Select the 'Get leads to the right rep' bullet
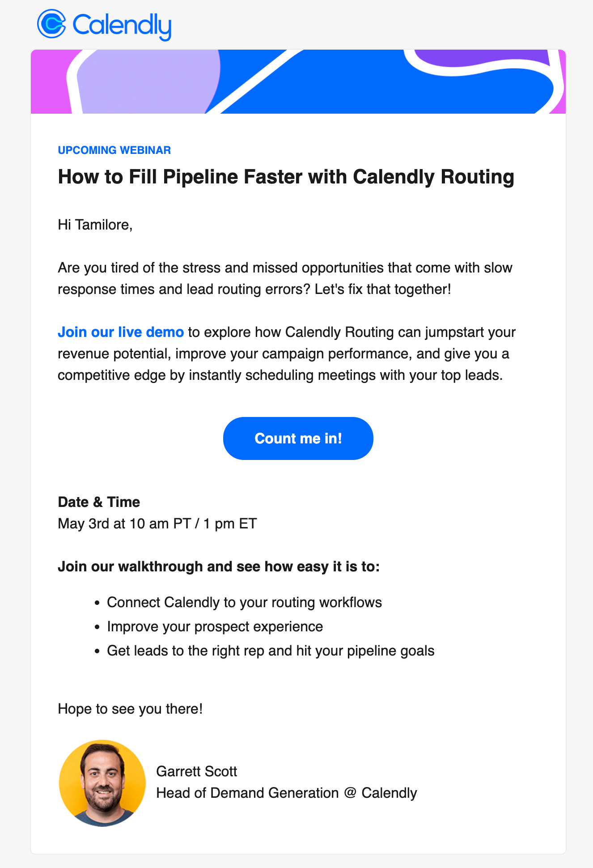The width and height of the screenshot is (593, 868). (x=271, y=651)
